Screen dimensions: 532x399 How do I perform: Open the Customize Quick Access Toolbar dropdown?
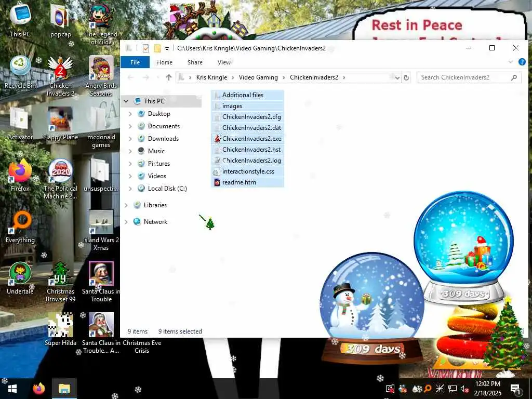[x=167, y=48]
